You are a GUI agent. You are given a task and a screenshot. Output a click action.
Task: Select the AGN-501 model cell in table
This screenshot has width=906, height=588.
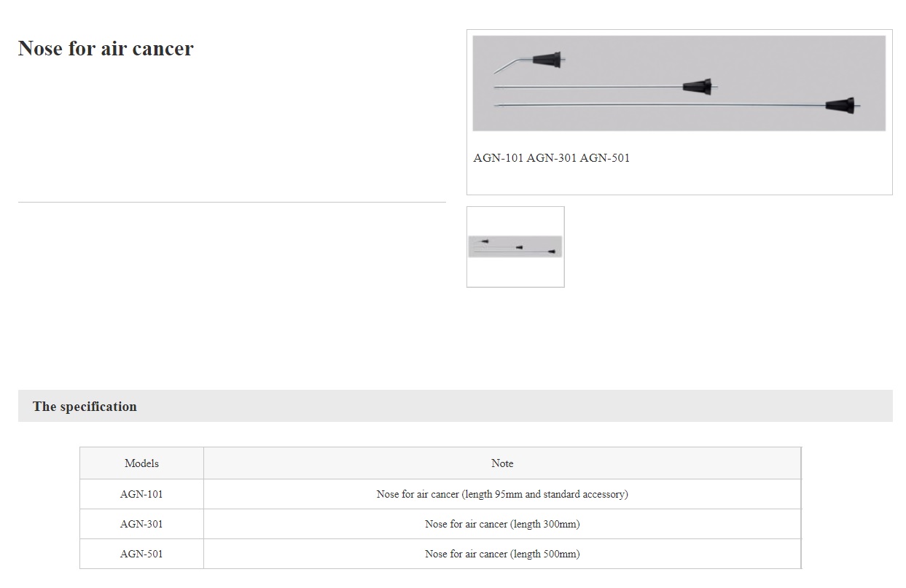(x=141, y=554)
